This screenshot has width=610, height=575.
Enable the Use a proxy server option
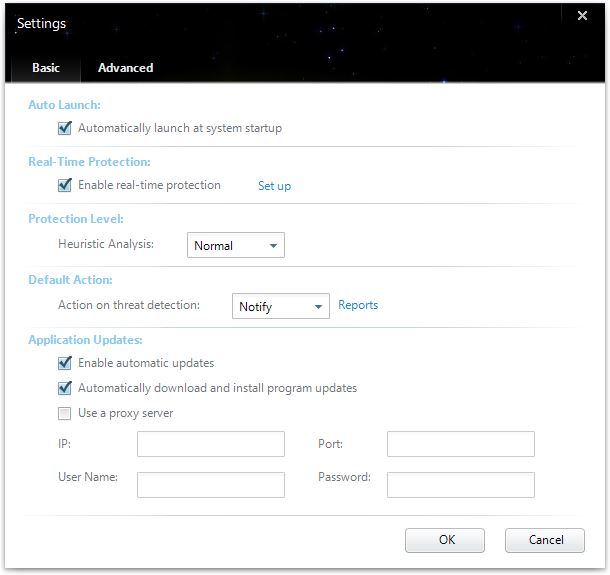click(65, 413)
